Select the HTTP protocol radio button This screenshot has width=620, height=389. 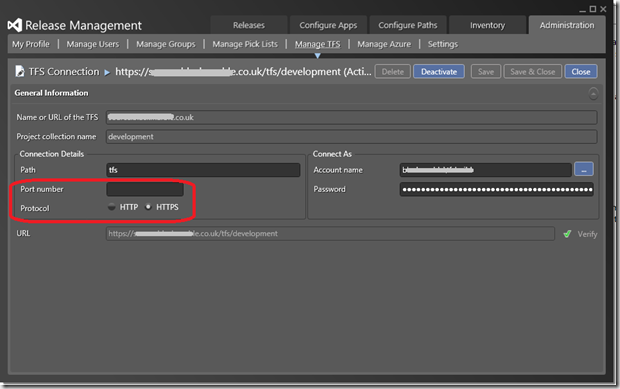[112, 207]
